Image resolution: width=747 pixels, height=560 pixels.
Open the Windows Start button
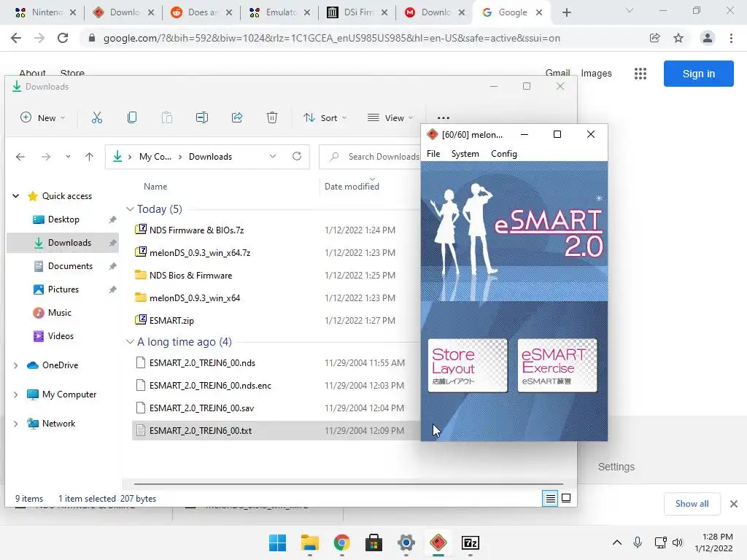277,542
